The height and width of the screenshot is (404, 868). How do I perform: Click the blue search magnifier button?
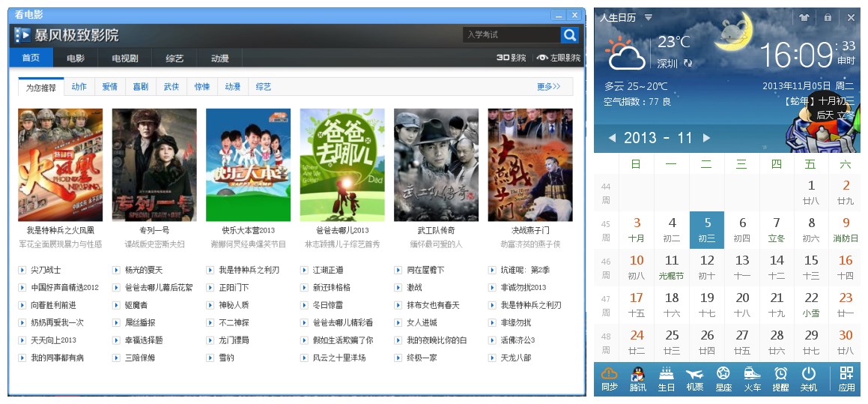(x=570, y=35)
